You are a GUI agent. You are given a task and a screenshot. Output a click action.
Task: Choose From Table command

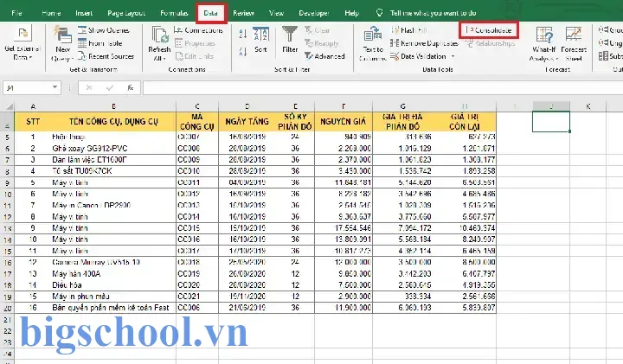pyautogui.click(x=100, y=43)
